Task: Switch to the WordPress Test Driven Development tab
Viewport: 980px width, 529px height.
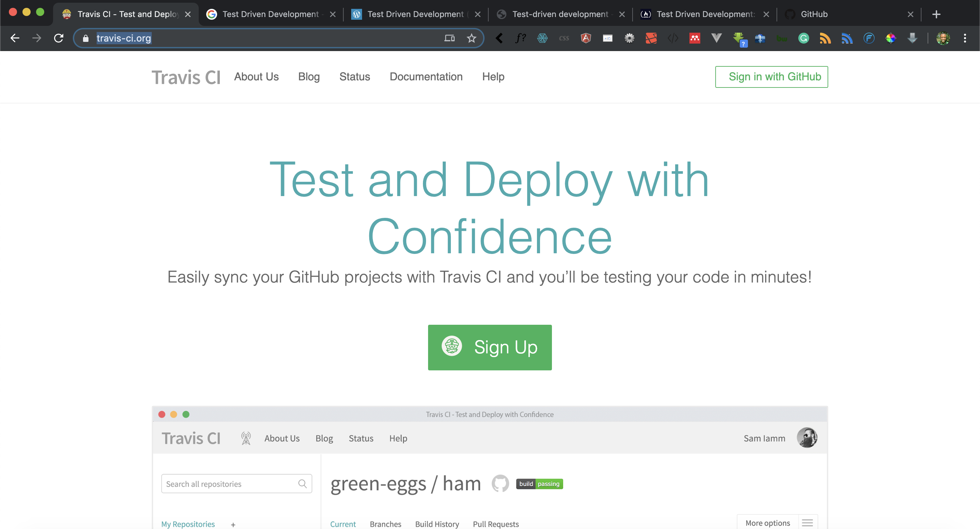Action: [x=415, y=14]
